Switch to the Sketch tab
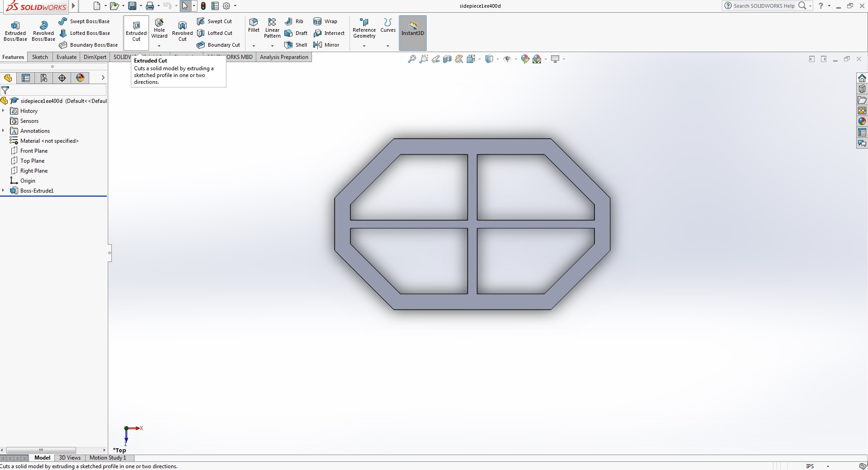 point(40,57)
